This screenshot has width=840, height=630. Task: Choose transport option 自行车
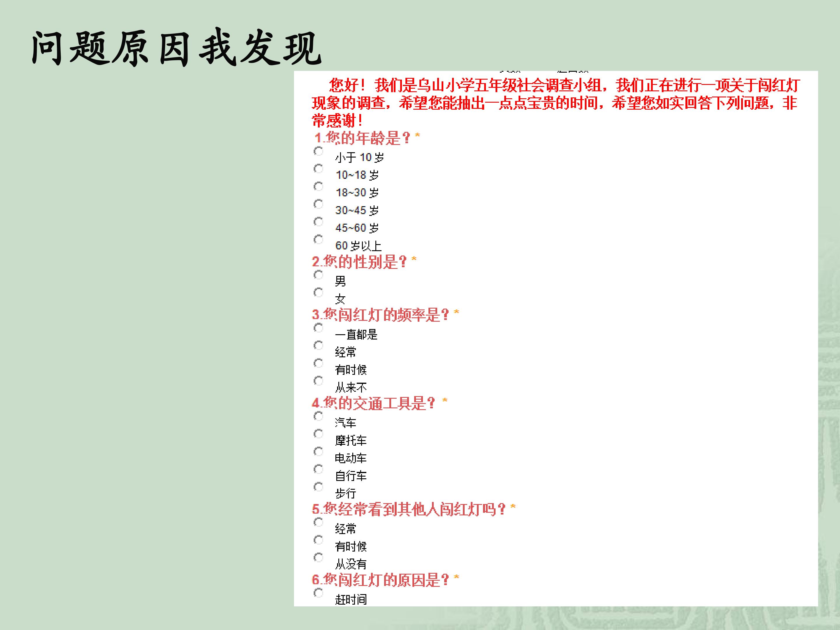[x=318, y=469]
